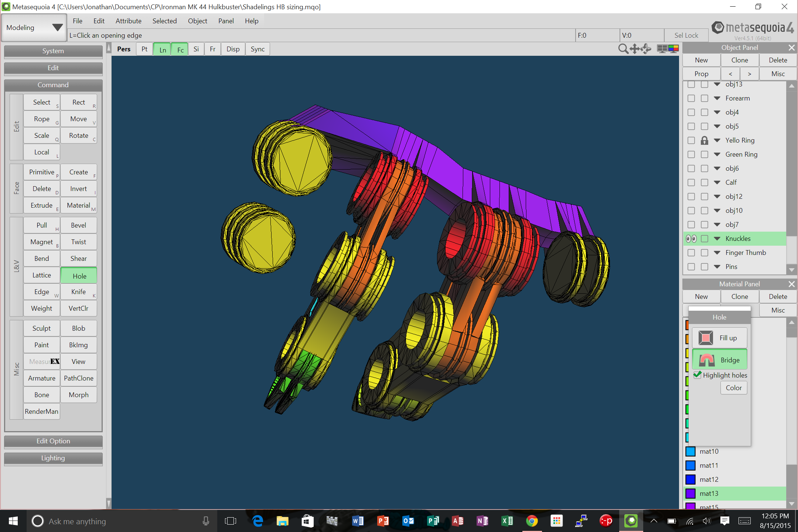Image resolution: width=798 pixels, height=532 pixels.
Task: Open the Panel menu
Action: click(226, 21)
